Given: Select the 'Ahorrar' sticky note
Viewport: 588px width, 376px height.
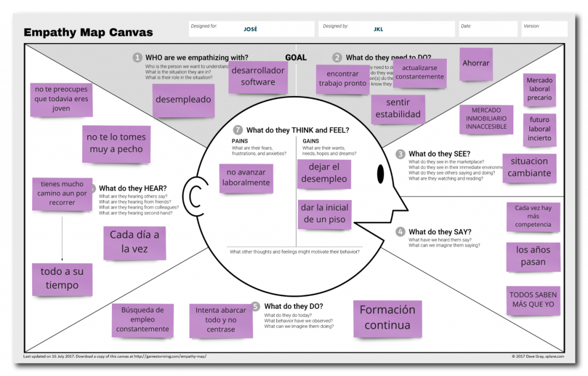Looking at the screenshot, I should [x=476, y=64].
